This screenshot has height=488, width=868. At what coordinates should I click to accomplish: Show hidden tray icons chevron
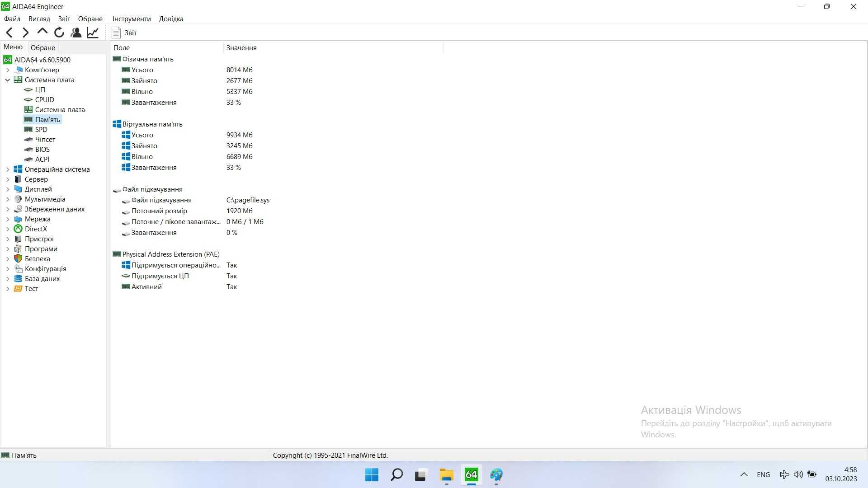744,475
